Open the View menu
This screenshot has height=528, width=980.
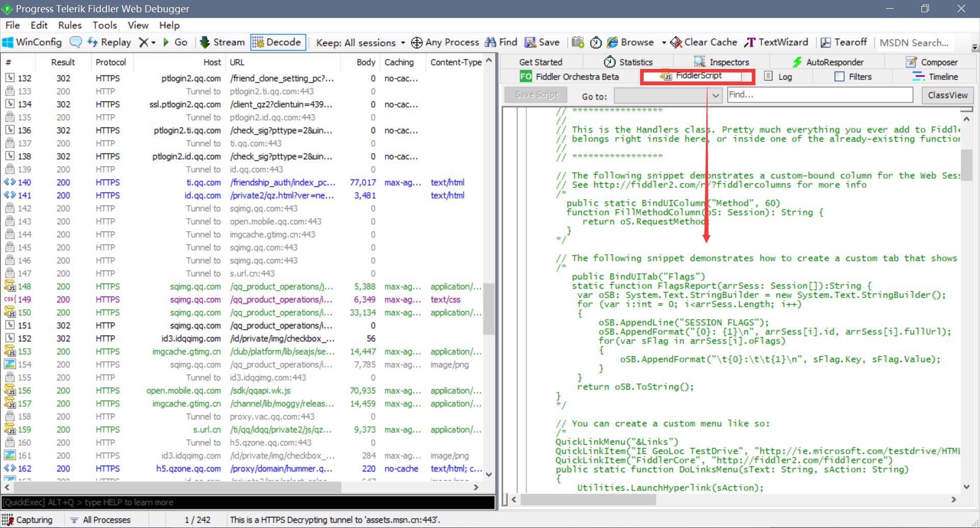(138, 25)
